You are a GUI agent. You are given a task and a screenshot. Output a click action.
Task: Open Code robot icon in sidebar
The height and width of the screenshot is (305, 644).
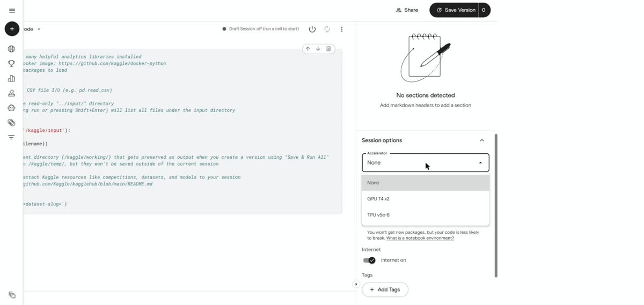point(11,108)
